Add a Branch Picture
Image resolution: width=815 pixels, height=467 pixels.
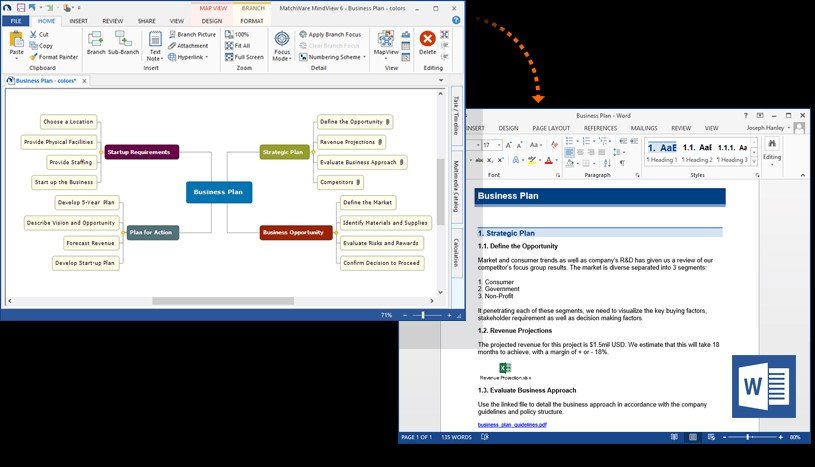click(x=192, y=34)
